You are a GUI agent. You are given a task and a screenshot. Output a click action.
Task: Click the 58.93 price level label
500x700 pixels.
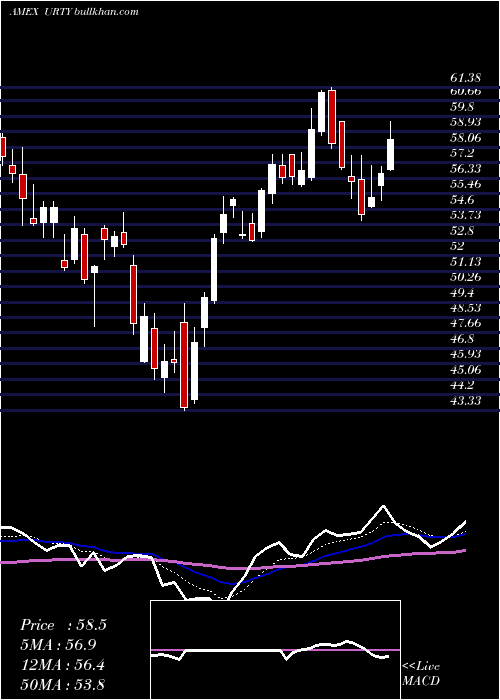465,122
